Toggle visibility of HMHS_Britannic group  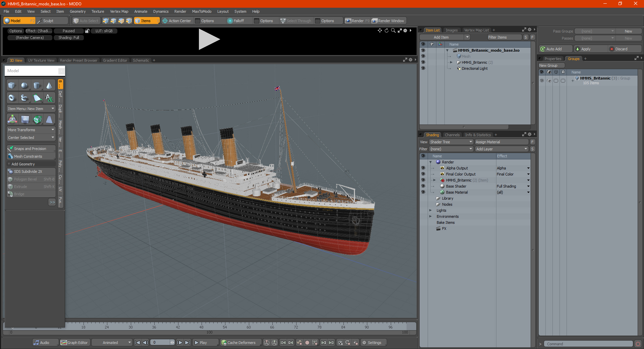click(x=542, y=81)
